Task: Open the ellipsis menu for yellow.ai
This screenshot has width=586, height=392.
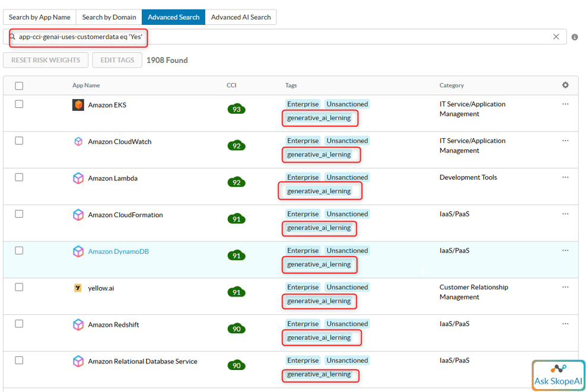Action: (565, 286)
